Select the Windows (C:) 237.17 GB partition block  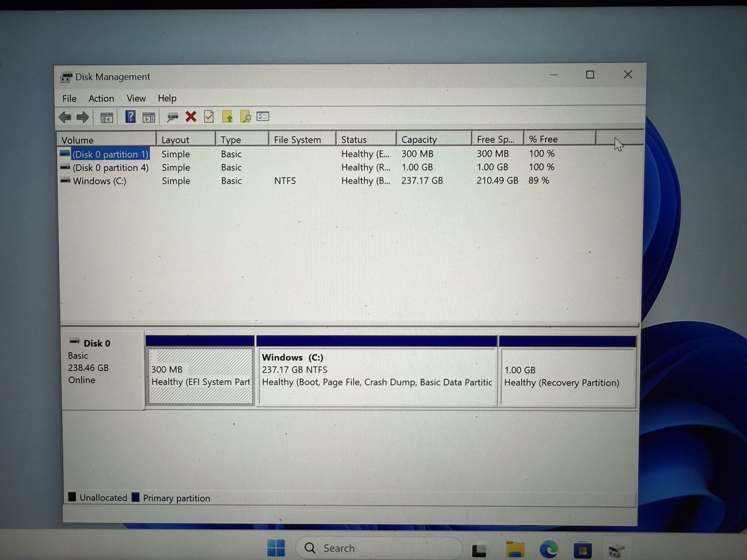tap(377, 376)
